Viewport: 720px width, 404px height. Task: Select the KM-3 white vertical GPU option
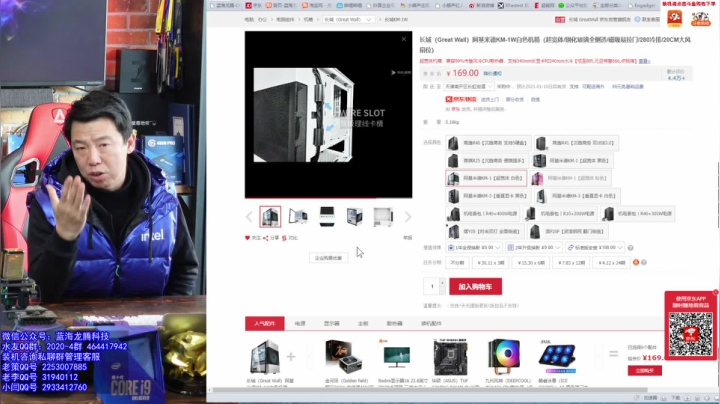577,196
